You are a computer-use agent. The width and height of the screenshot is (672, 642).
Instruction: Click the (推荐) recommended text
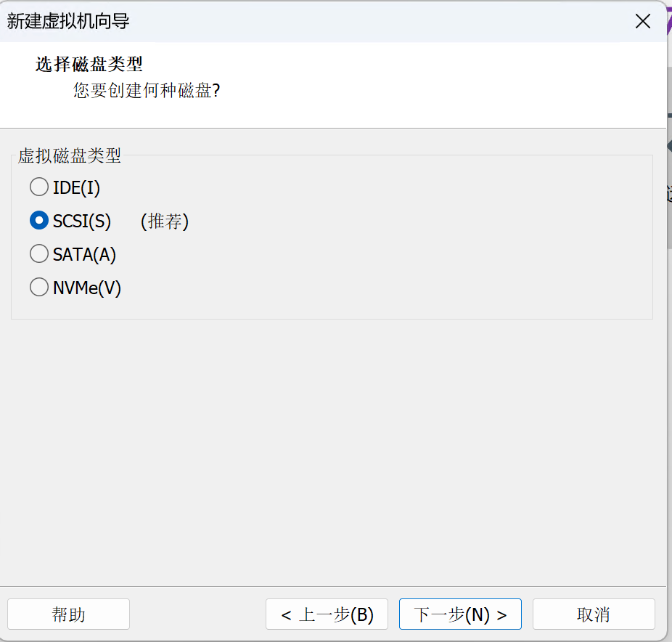click(165, 222)
